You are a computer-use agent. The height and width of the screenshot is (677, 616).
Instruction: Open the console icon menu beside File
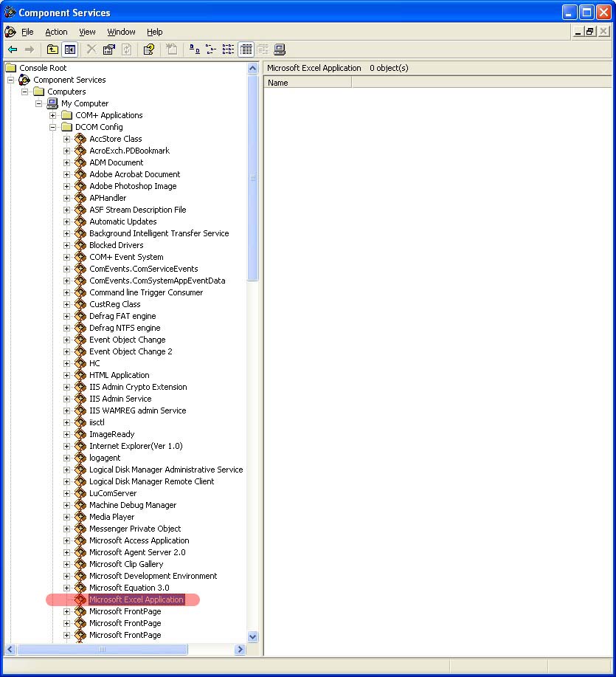point(10,32)
